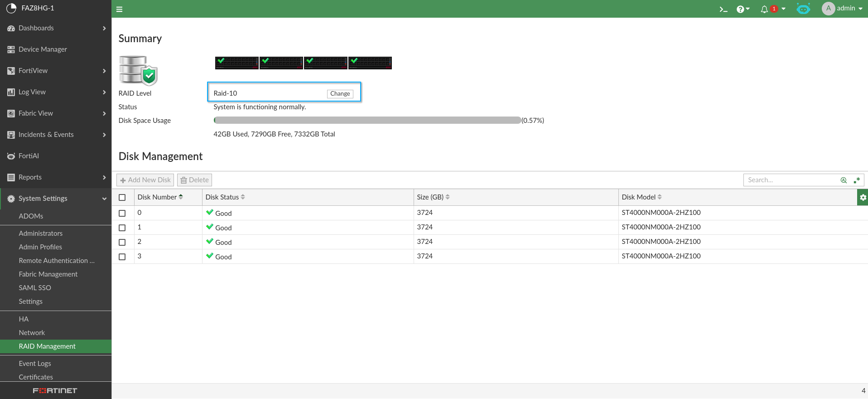Viewport: 868px width, 399px height.
Task: Click the Fabric View sidebar icon
Action: point(11,113)
